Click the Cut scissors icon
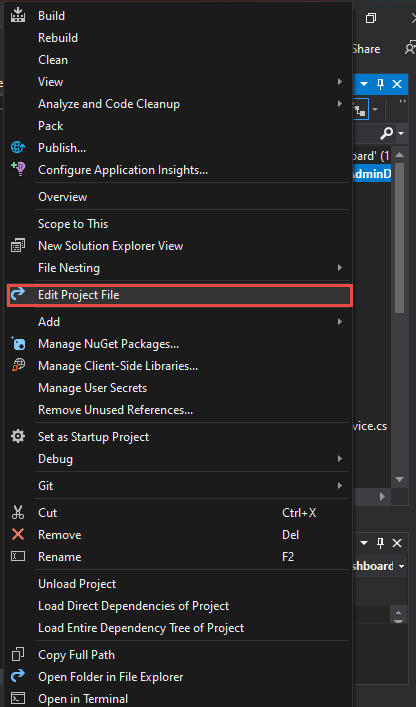Image resolution: width=416 pixels, height=707 pixels. coord(18,513)
